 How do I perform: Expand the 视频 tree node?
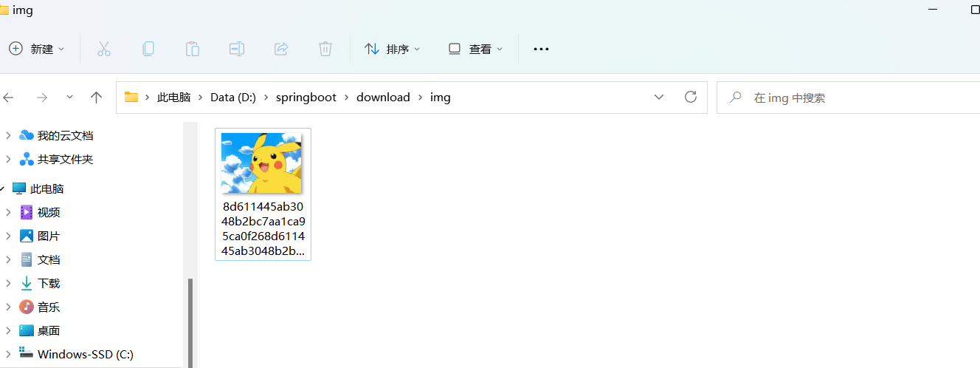[8, 212]
